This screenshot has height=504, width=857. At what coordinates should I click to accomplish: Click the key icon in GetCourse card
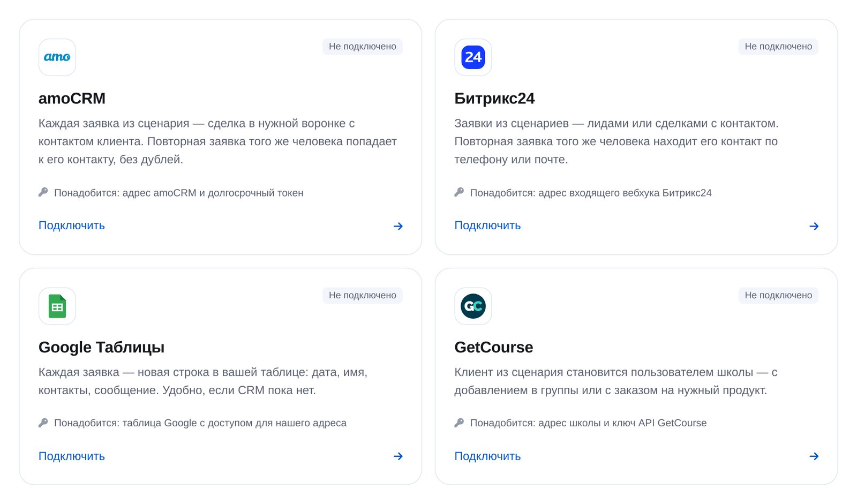point(459,423)
